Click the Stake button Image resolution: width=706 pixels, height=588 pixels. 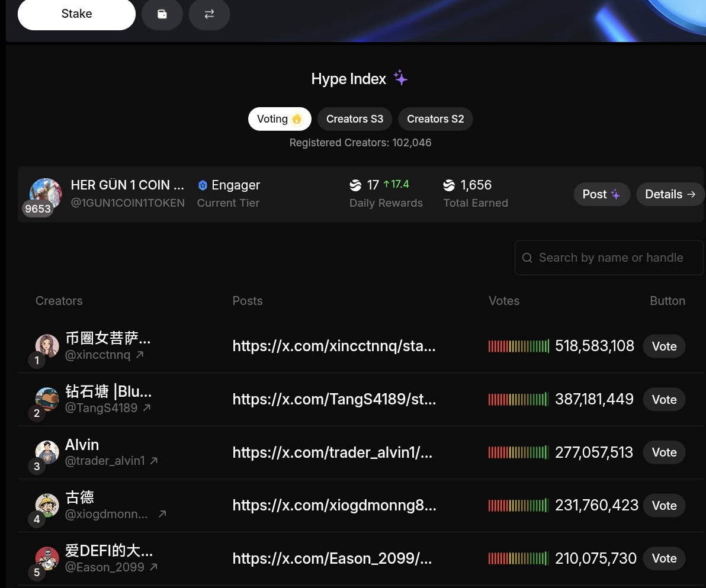[76, 14]
